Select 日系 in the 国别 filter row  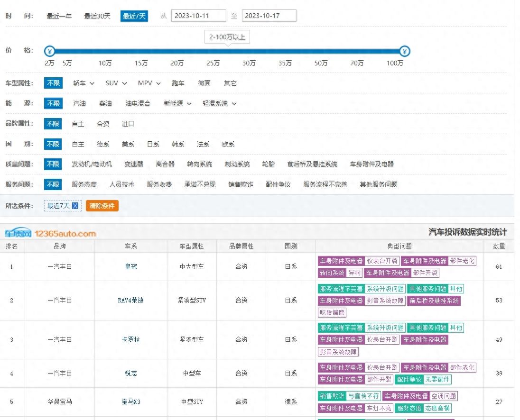[x=153, y=144]
